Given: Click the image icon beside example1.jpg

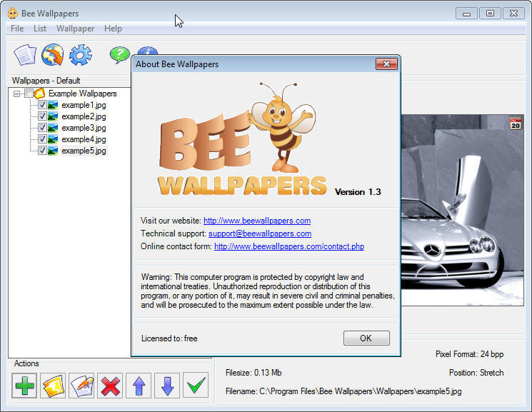Looking at the screenshot, I should tap(53, 105).
